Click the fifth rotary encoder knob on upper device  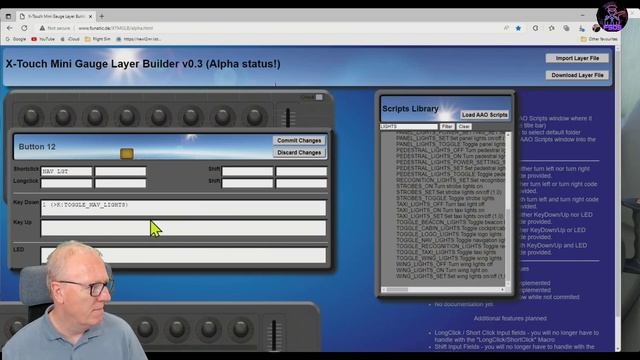click(158, 117)
